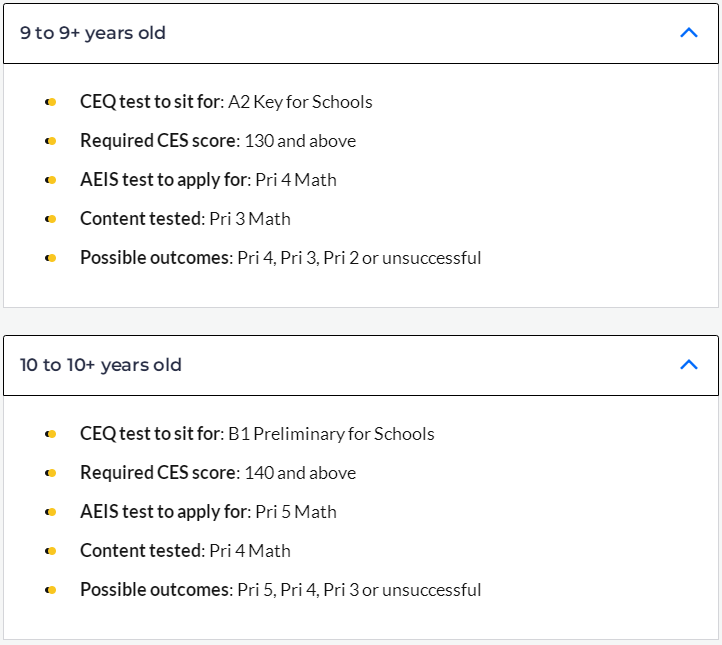The width and height of the screenshot is (722, 645).
Task: Click yellow bullet beside 130 and above score
Action: pyautogui.click(x=51, y=141)
